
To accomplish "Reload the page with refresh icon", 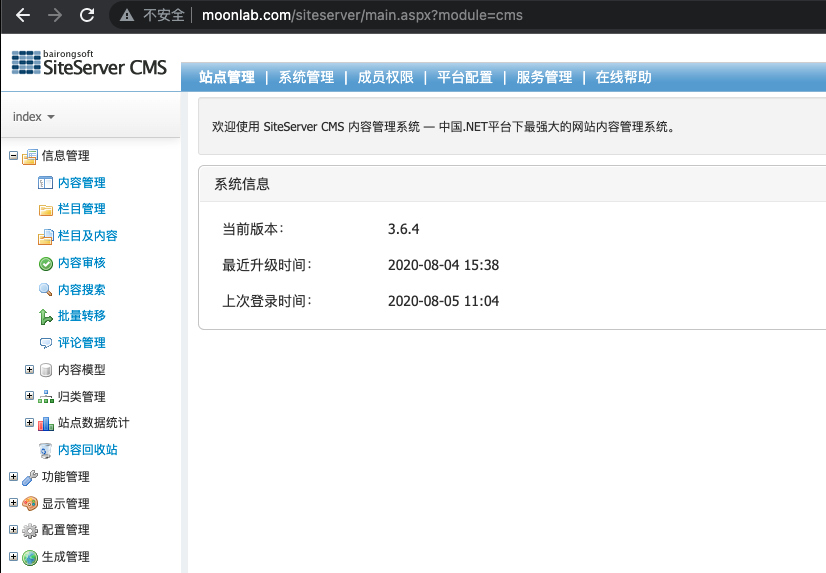I will coord(87,15).
